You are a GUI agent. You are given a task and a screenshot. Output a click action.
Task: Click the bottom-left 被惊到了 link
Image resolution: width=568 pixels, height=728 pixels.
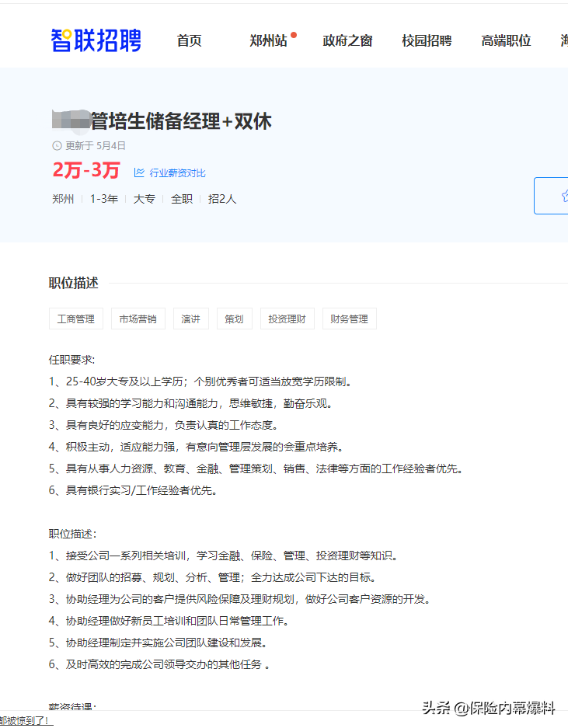(26, 721)
